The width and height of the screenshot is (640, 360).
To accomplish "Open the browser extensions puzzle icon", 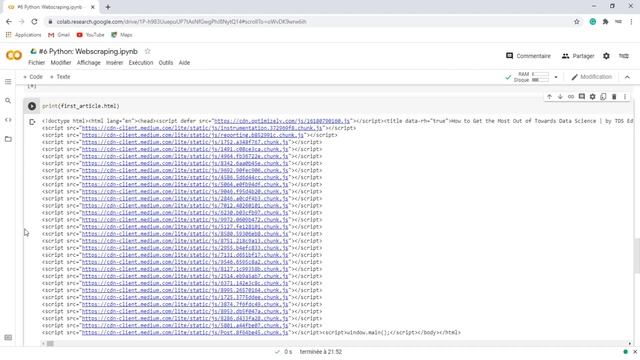I will [605, 22].
